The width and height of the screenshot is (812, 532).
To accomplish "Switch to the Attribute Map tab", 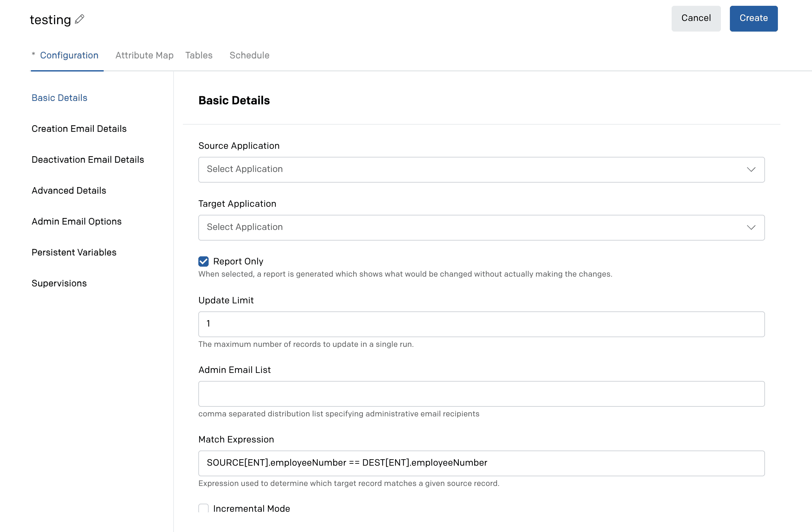I will click(144, 55).
